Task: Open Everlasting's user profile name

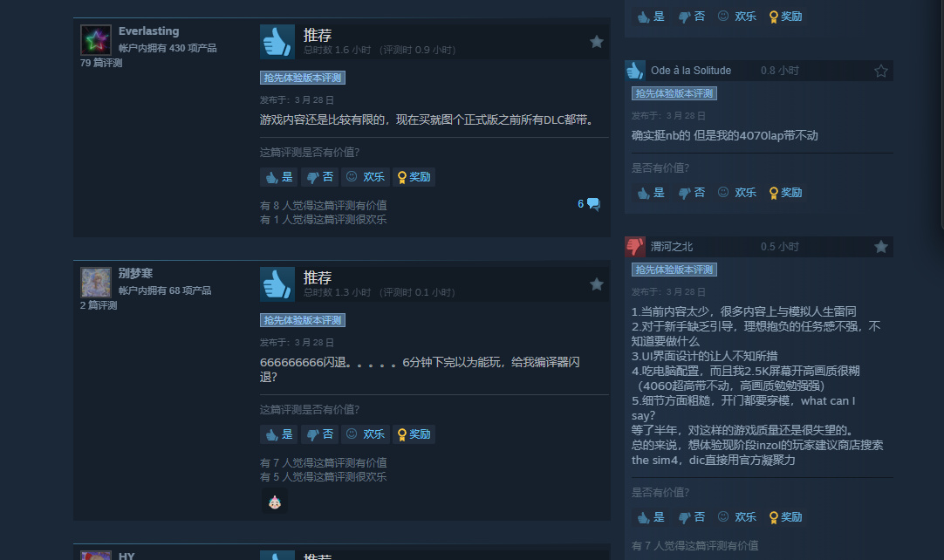Action: click(148, 31)
